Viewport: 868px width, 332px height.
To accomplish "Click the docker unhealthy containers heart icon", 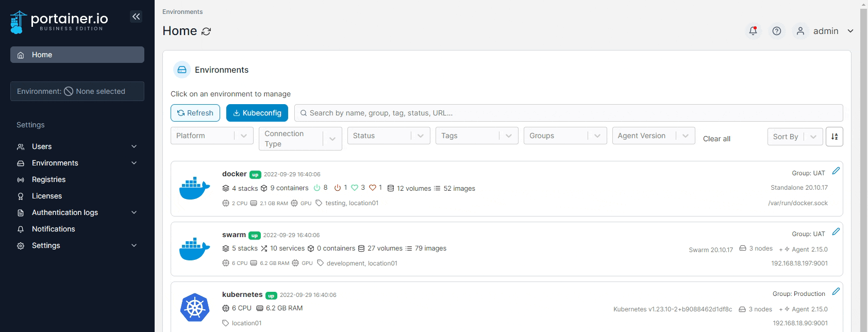I will 372,188.
